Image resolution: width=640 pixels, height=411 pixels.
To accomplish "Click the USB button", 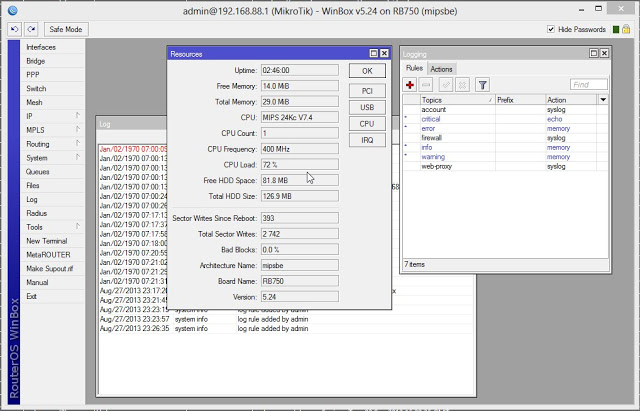I will coord(367,107).
